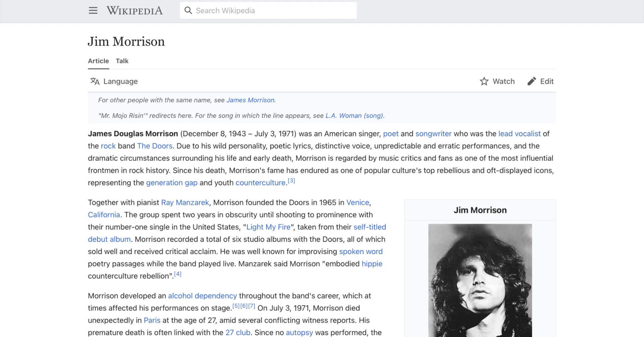
Task: Open the counterculture link
Action: [260, 183]
